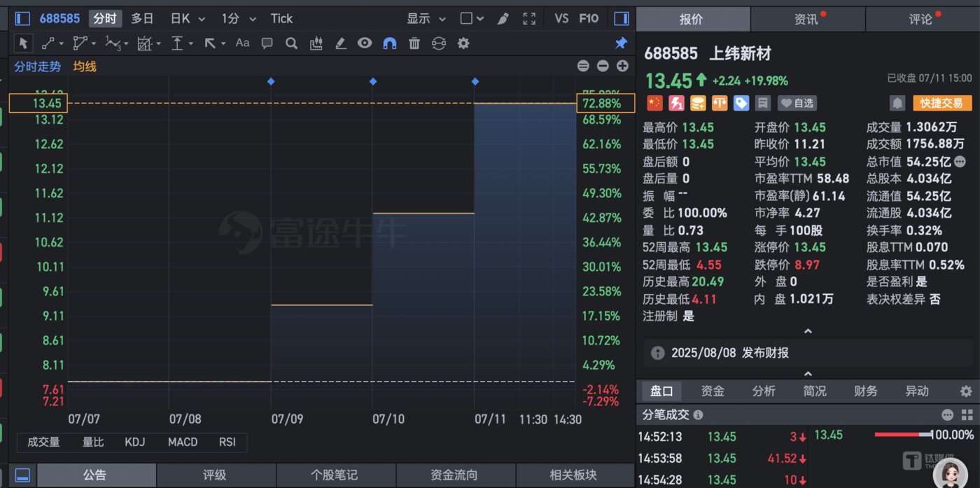Zoom in chart with the plus button
Viewport: 980px width, 488px height.
point(622,67)
